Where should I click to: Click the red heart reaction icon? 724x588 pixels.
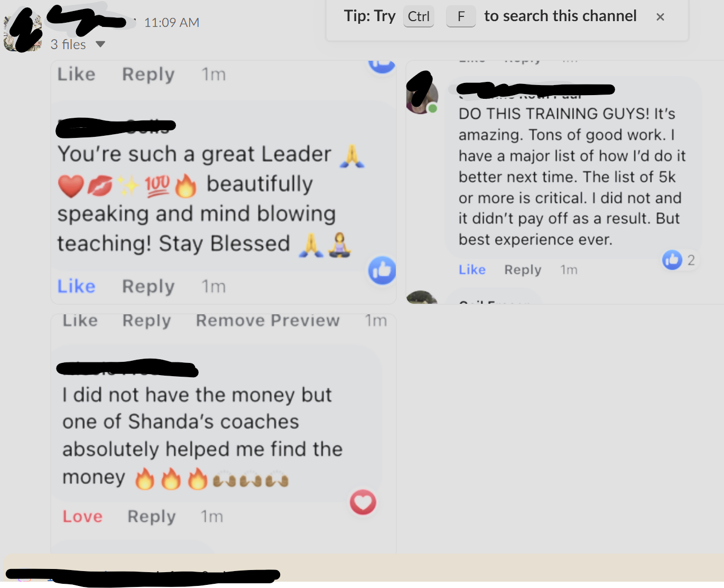point(363,502)
